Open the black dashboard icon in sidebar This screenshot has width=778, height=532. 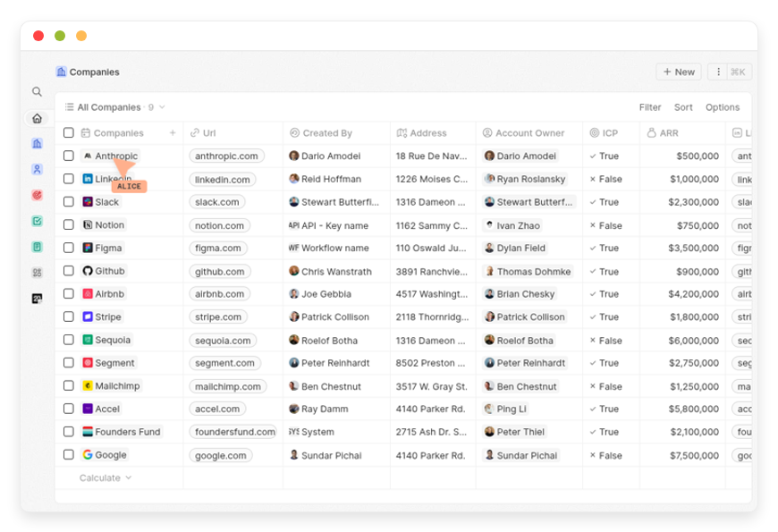click(38, 299)
